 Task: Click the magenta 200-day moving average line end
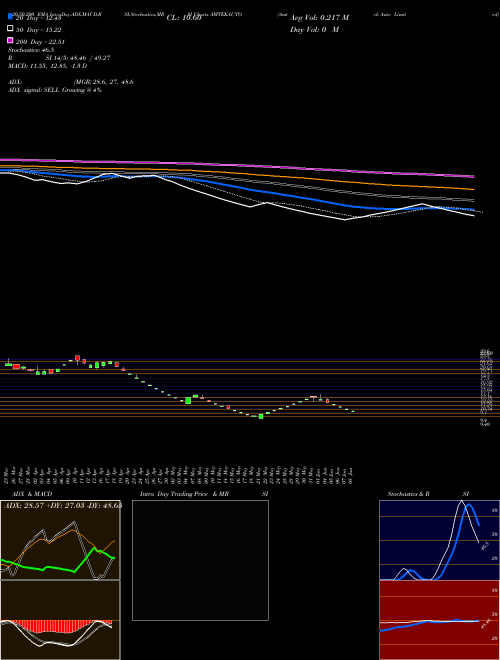(473, 176)
